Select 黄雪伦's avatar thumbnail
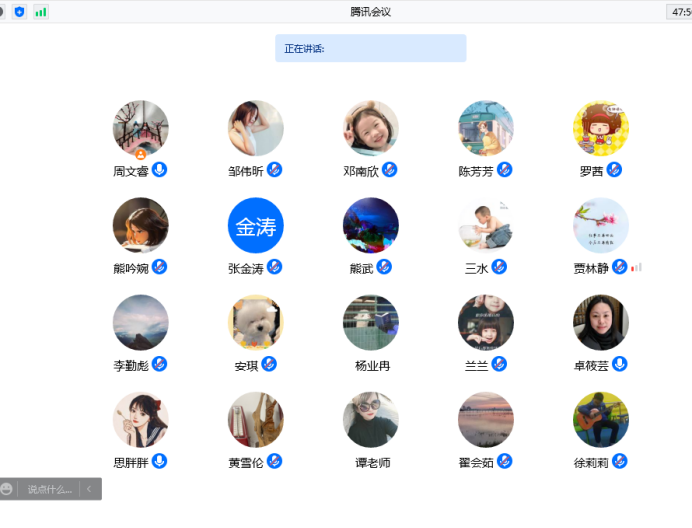692x528 pixels. 256,419
